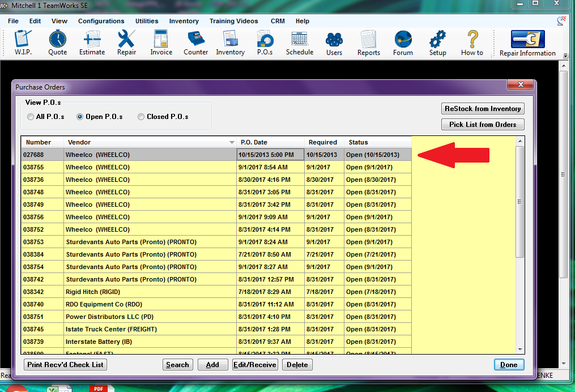Select the Istate Truck Center (FREIGHT) row
575x392 pixels.
[x=216, y=329]
